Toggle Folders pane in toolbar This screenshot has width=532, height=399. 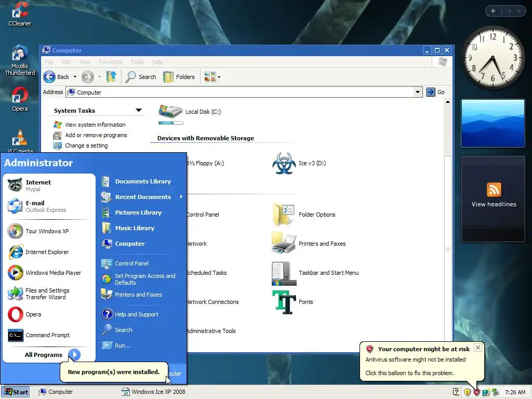(x=179, y=77)
